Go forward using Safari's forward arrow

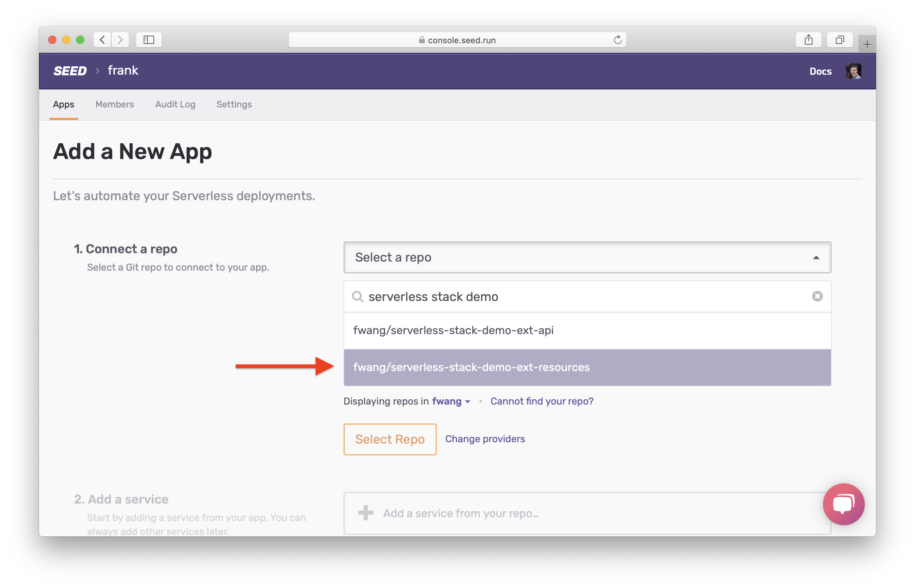(120, 40)
